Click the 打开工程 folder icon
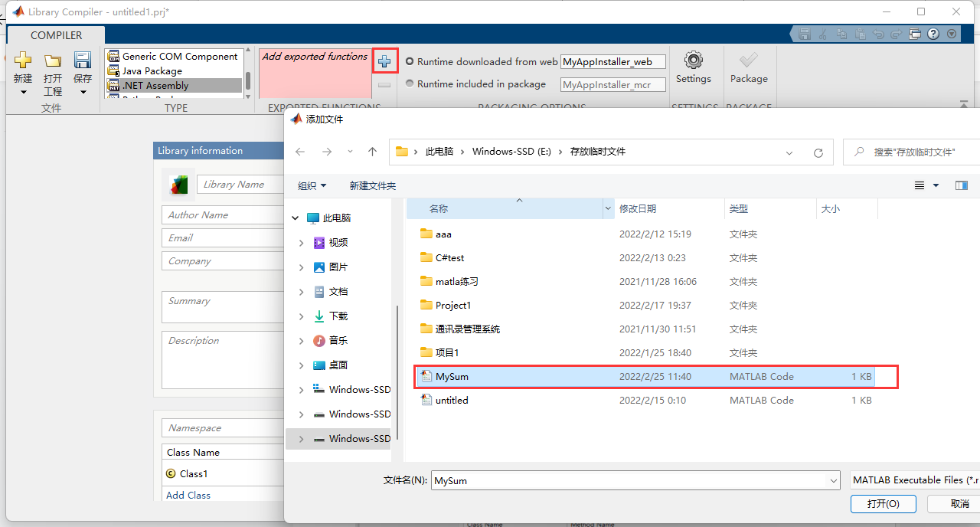Image resolution: width=980 pixels, height=527 pixels. (x=52, y=60)
